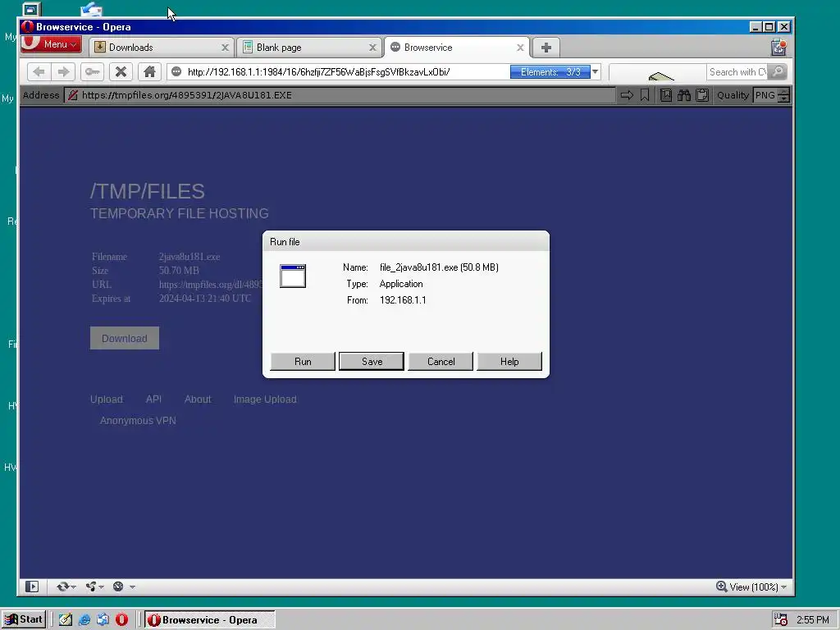Click desktop icon above Opera window left

pyautogui.click(x=32, y=9)
